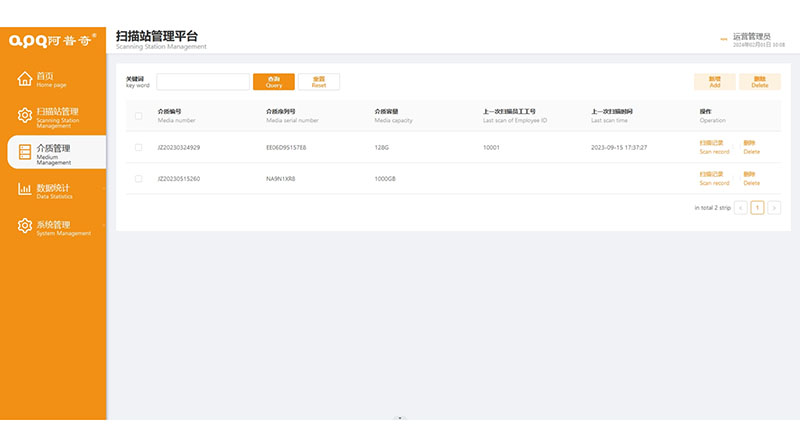The width and height of the screenshot is (800, 447).
Task: Toggle the select-all checkbox in the table header
Action: (x=139, y=116)
